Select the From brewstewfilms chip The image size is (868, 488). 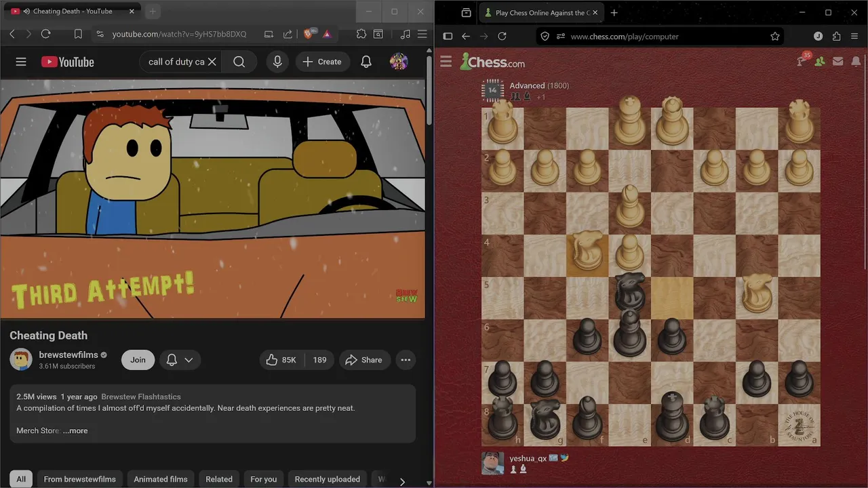[80, 479]
